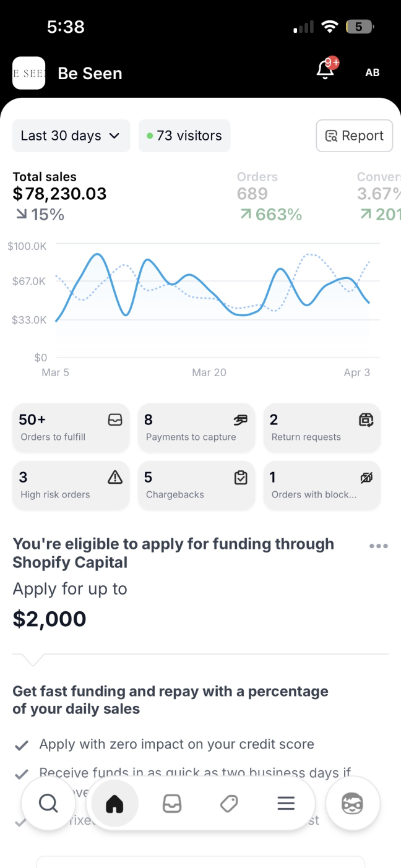
Task: Open the Report button
Action: pyautogui.click(x=354, y=135)
